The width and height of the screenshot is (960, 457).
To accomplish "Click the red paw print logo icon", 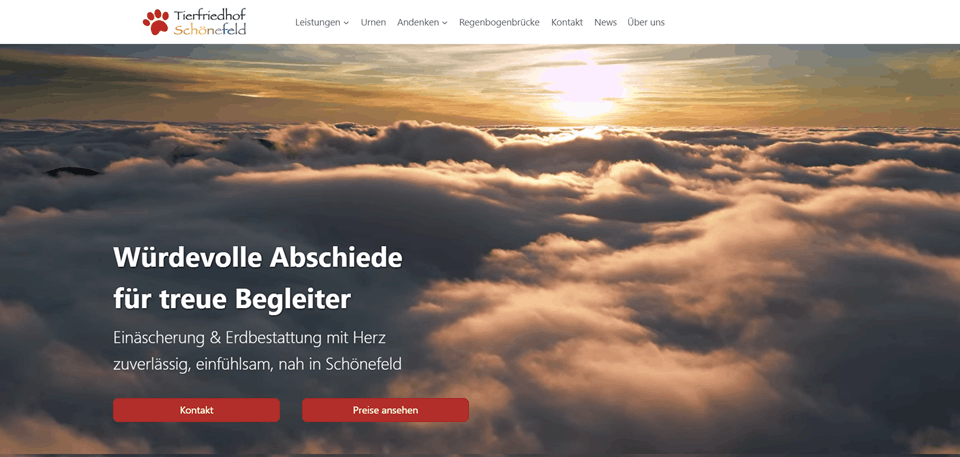I will point(156,22).
